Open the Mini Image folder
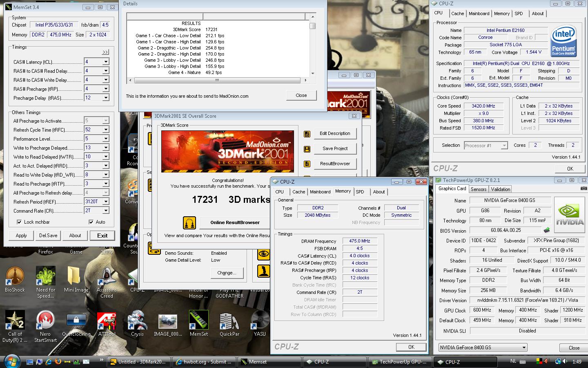Image resolution: width=588 pixels, height=368 pixels. click(76, 279)
